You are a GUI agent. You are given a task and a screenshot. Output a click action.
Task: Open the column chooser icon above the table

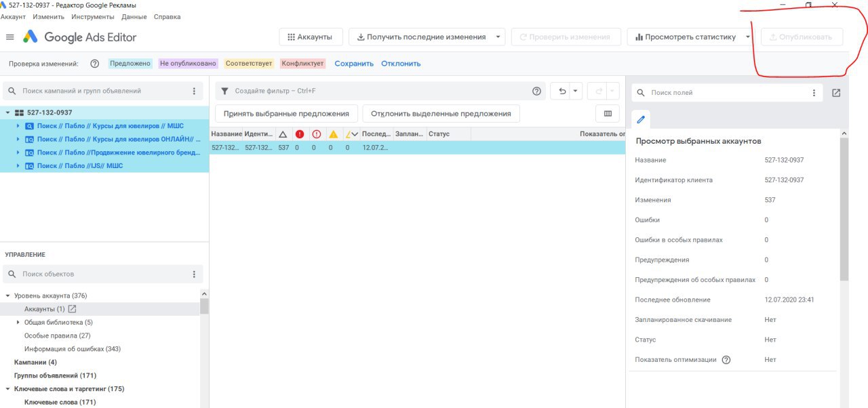pyautogui.click(x=608, y=114)
